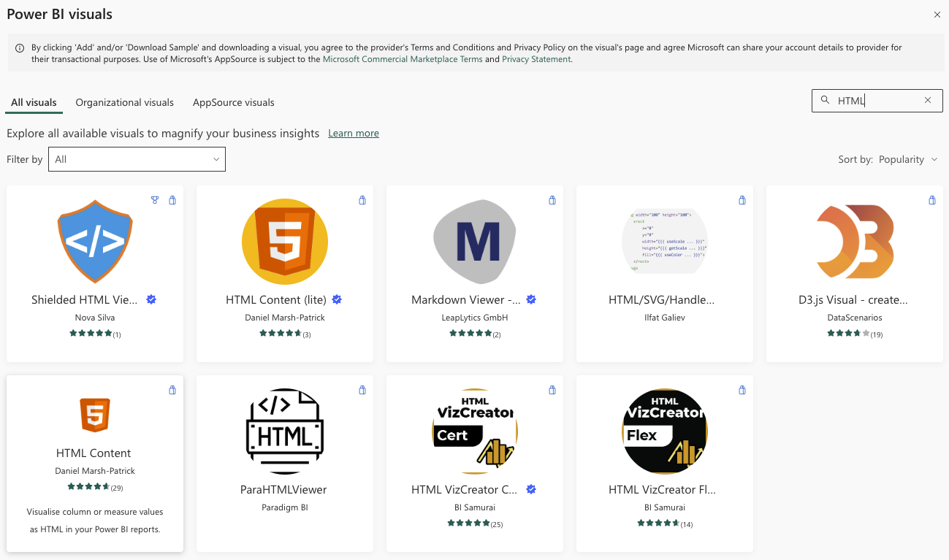
Task: Click the star rating with 29 reviews
Action: (95, 487)
